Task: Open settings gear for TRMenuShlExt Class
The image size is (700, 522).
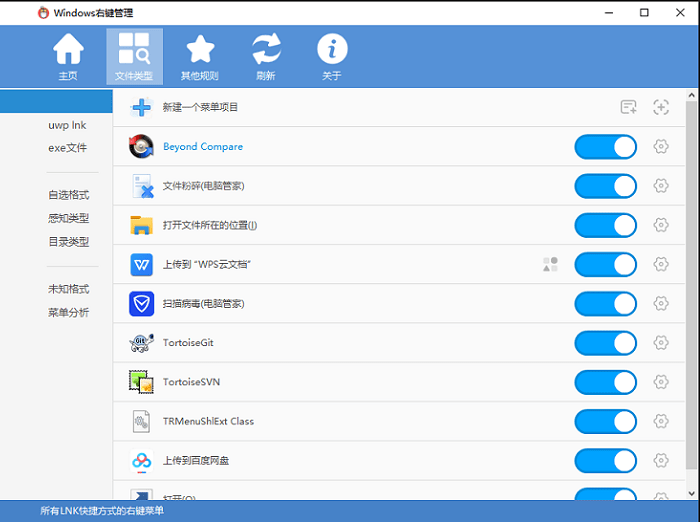Action: 661,421
